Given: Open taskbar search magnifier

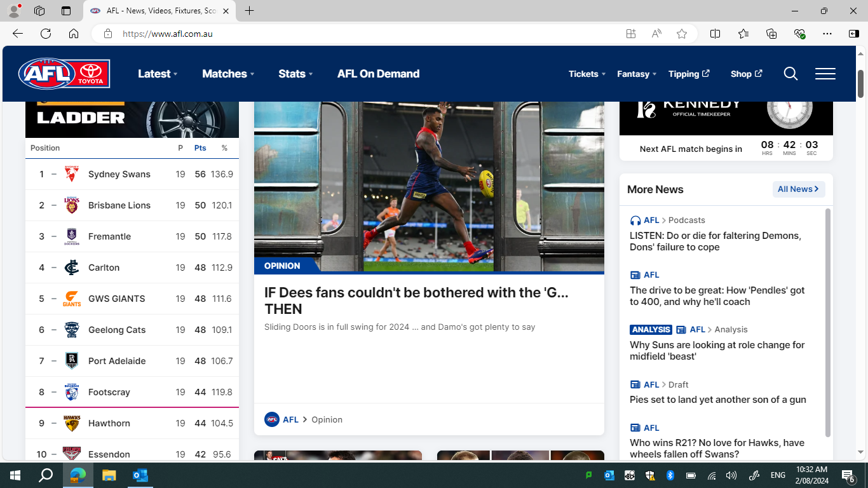Looking at the screenshot, I should 46,475.
